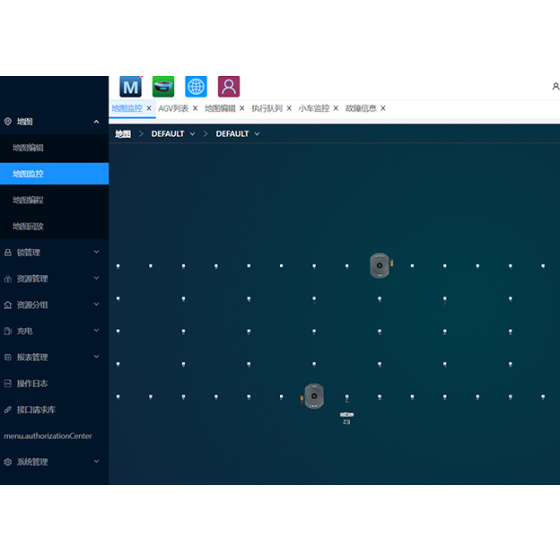Expand the 锁管理 sidebar section
This screenshot has height=560, width=560.
[x=54, y=252]
